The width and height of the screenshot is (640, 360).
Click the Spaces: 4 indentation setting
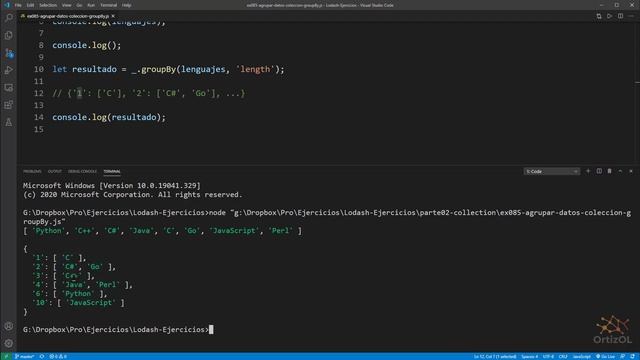[x=529, y=357]
